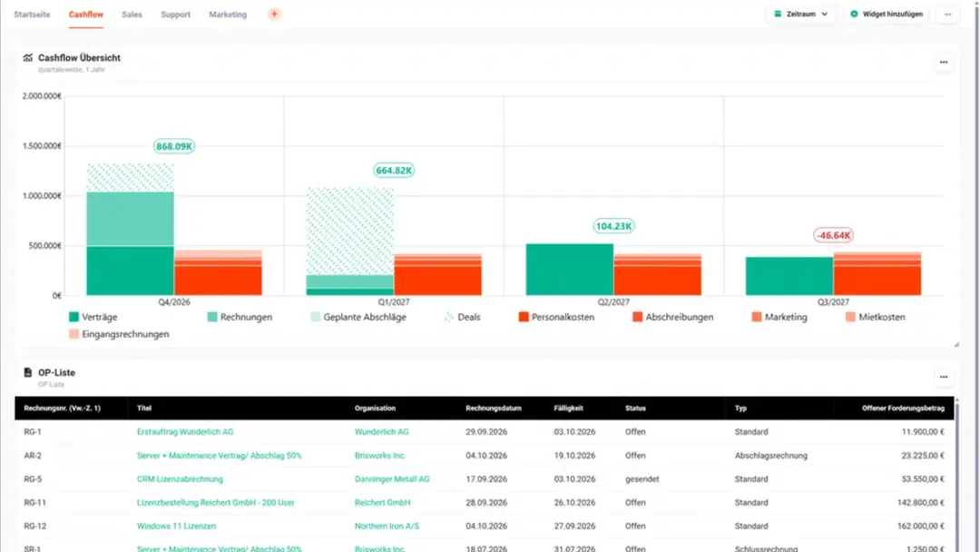980x552 pixels.
Task: Select the Q4/2026 axis label
Action: (173, 302)
